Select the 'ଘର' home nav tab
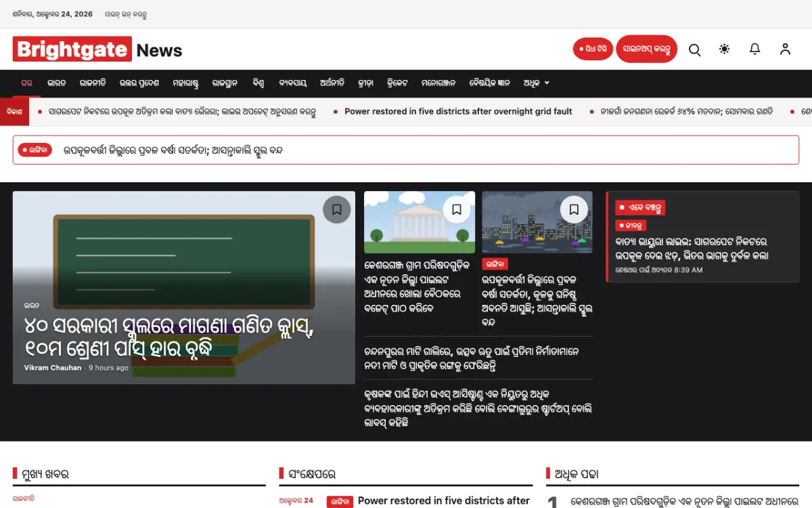 (26, 83)
